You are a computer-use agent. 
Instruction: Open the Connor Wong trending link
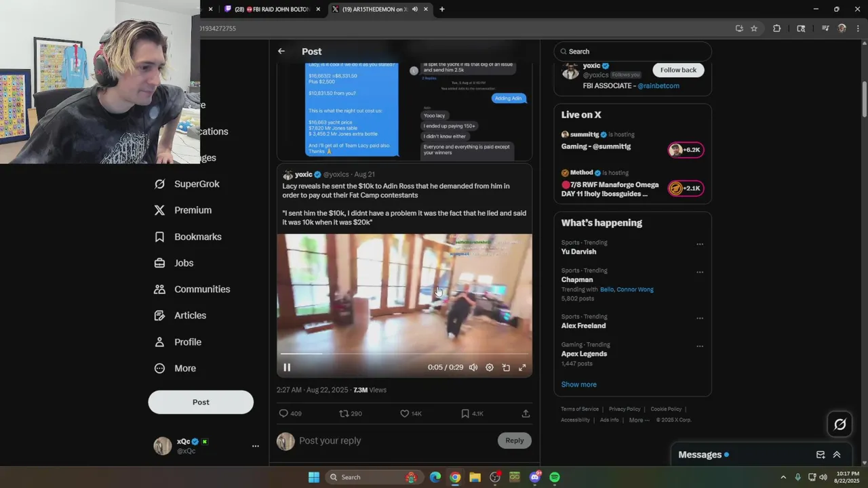click(636, 289)
